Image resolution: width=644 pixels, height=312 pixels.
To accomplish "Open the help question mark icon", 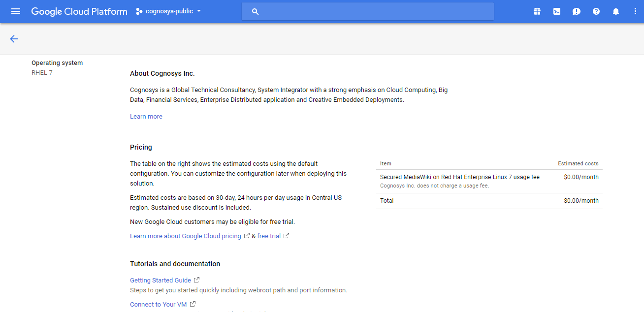I will click(596, 11).
